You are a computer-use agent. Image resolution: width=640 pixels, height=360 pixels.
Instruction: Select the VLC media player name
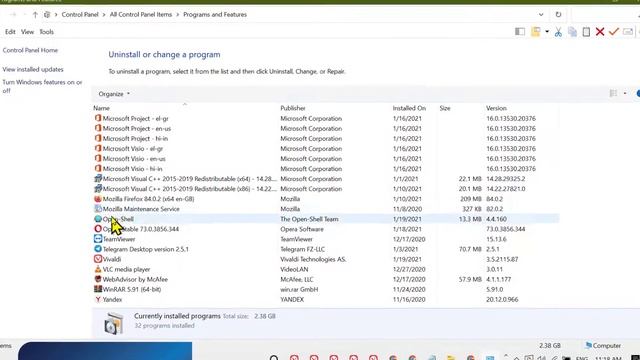point(126,269)
